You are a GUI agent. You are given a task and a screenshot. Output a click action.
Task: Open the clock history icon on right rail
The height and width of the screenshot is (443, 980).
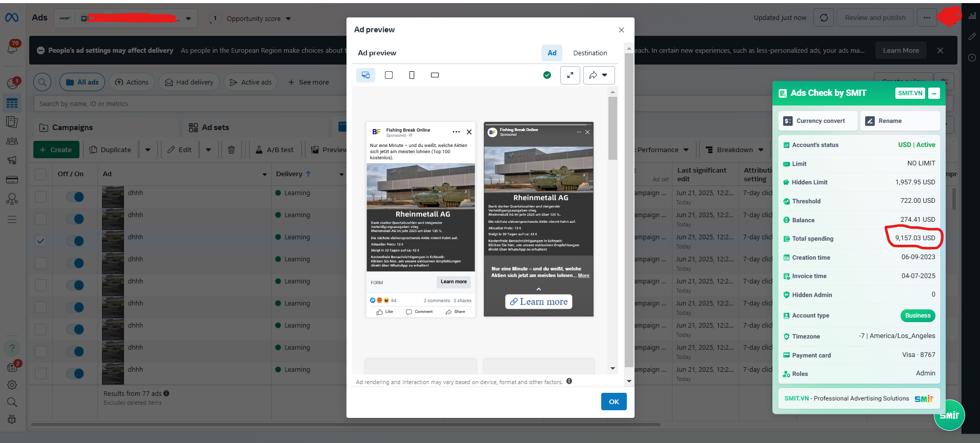[x=972, y=57]
